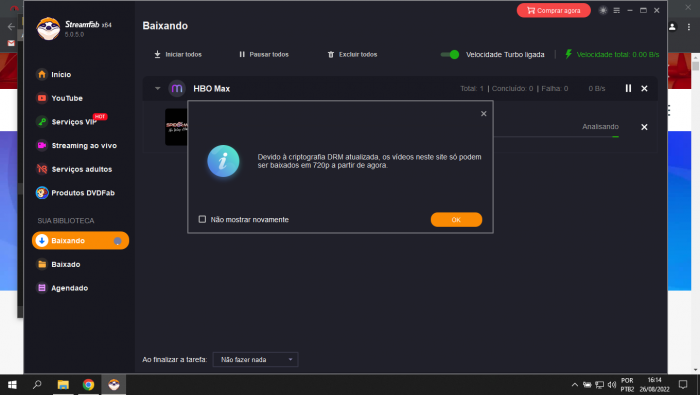Confirm the dialog with OK
The height and width of the screenshot is (395, 700).
(456, 220)
